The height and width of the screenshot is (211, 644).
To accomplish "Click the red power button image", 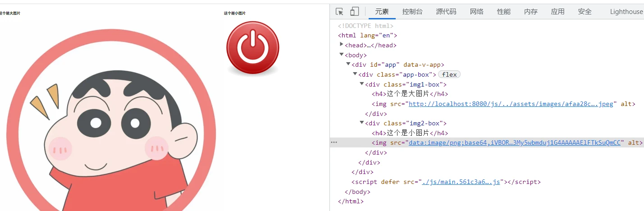I will pos(253,47).
